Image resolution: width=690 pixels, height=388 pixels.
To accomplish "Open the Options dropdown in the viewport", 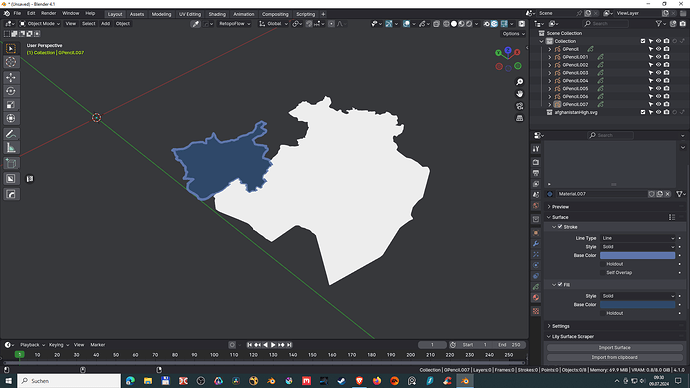I will pyautogui.click(x=513, y=33).
